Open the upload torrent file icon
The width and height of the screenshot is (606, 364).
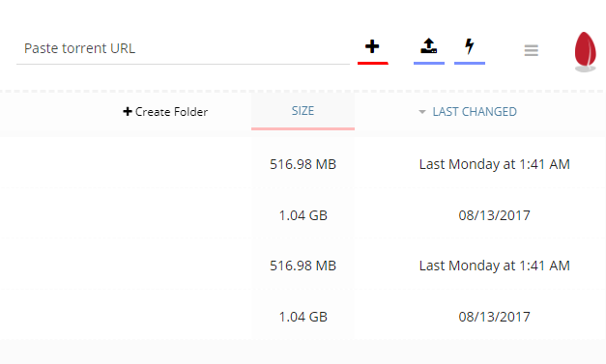428,46
